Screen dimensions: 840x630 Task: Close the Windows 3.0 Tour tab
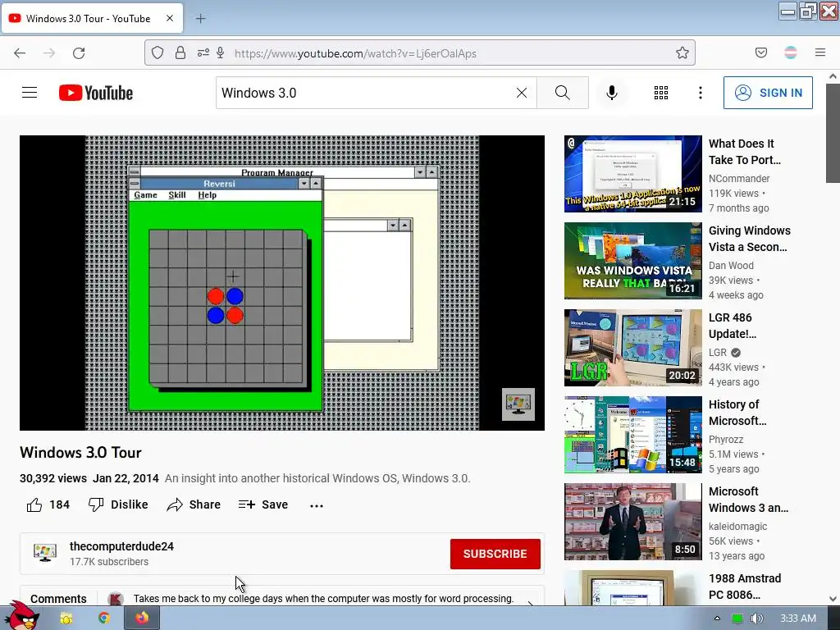[x=170, y=18]
